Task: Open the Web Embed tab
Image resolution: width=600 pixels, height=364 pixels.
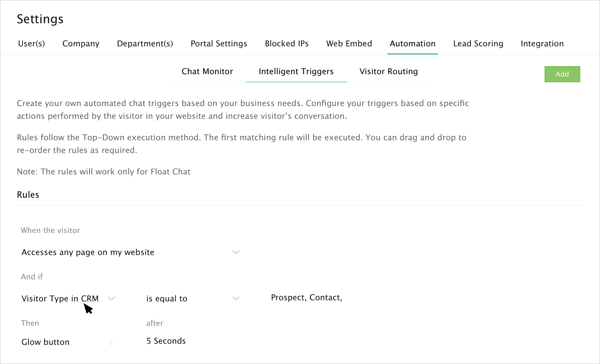Action: 349,43
